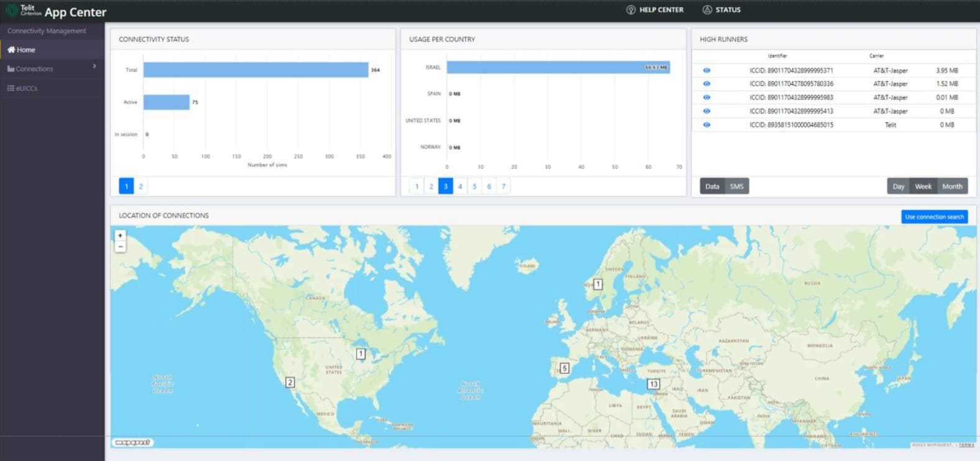The image size is (980, 461).
Task: Select page 1 of Connectivity Status
Action: [126, 186]
